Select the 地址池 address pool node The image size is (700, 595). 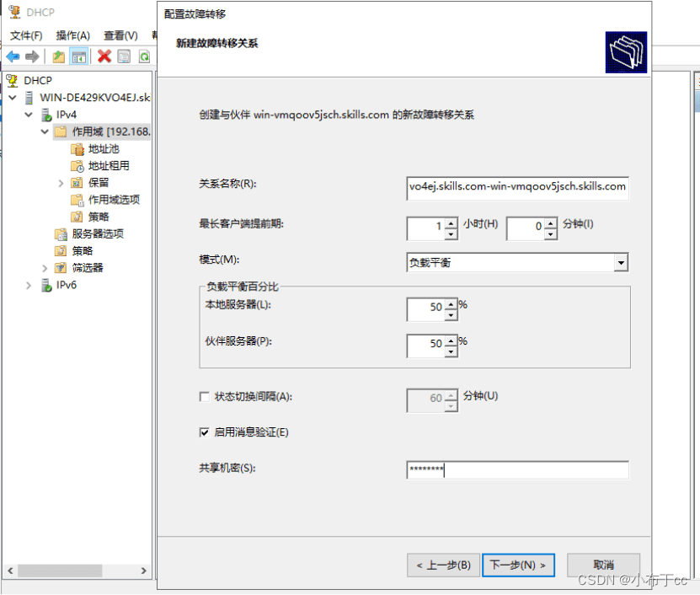coord(103,148)
